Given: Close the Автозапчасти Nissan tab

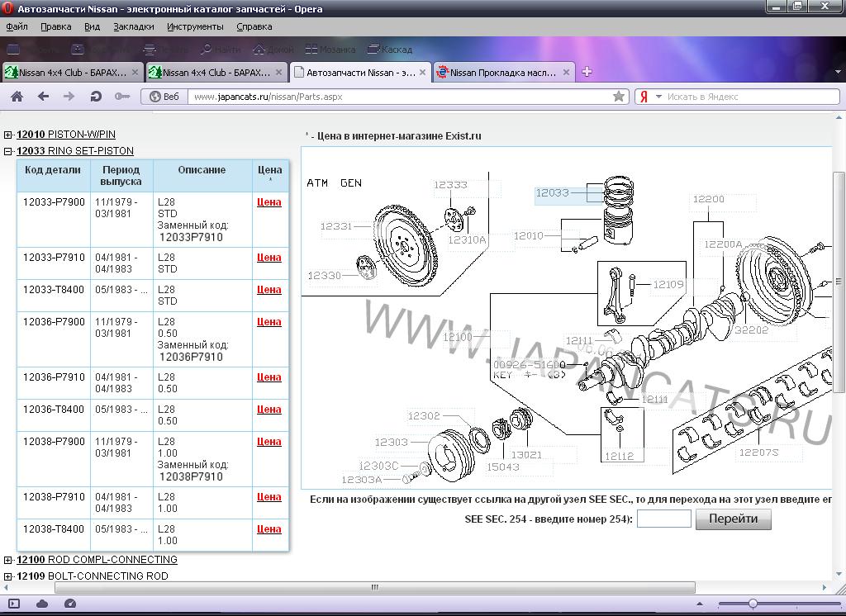Looking at the screenshot, I should [422, 72].
